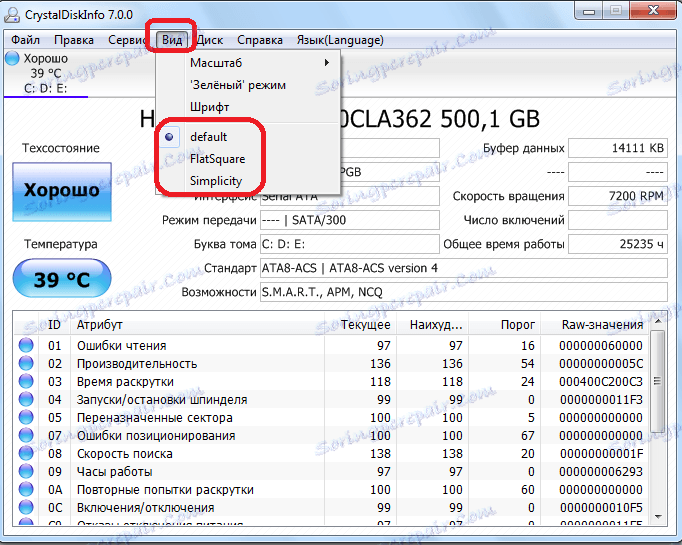This screenshot has width=682, height=545.
Task: Click raw value 000000060000
Action: [x=601, y=345]
